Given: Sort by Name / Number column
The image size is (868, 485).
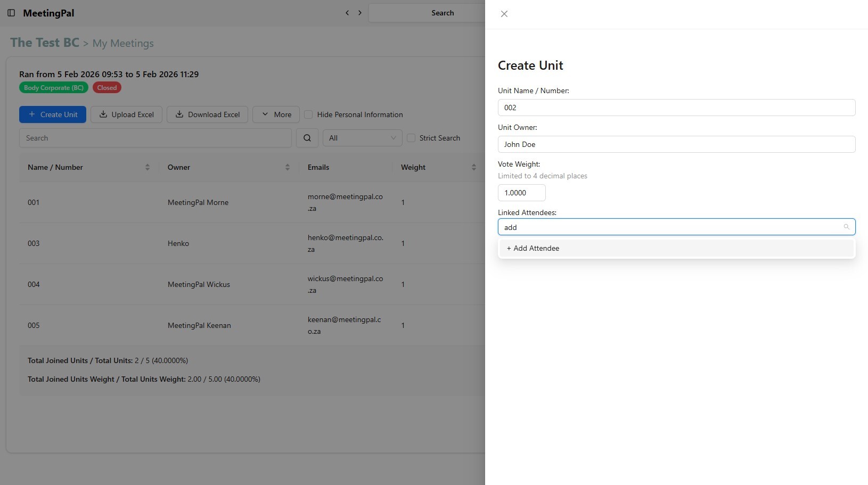Looking at the screenshot, I should click(147, 167).
